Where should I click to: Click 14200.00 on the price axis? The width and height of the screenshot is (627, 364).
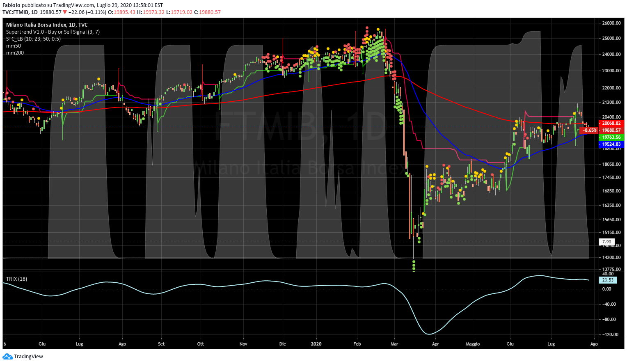611,257
